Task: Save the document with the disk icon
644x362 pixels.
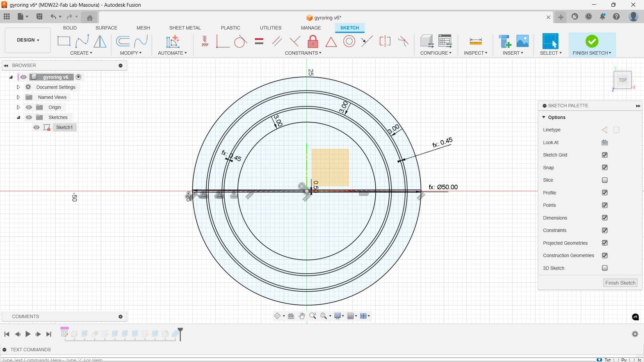Action: (39, 16)
